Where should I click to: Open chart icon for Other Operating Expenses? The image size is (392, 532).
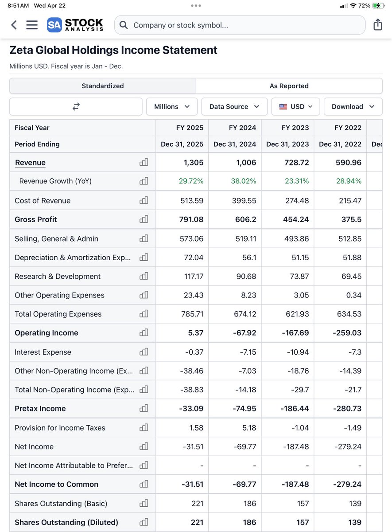click(144, 295)
